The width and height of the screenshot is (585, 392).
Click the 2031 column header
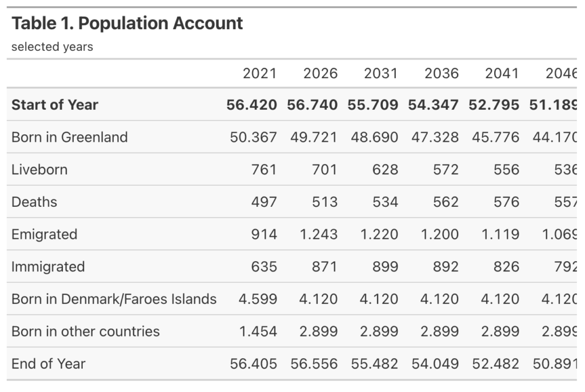[x=381, y=74]
